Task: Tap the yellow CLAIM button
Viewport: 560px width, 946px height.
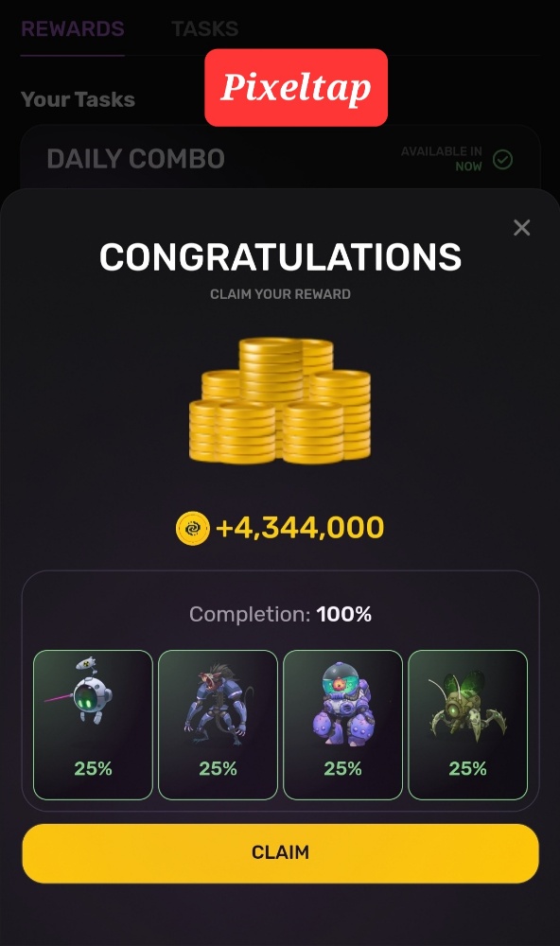Action: click(280, 853)
